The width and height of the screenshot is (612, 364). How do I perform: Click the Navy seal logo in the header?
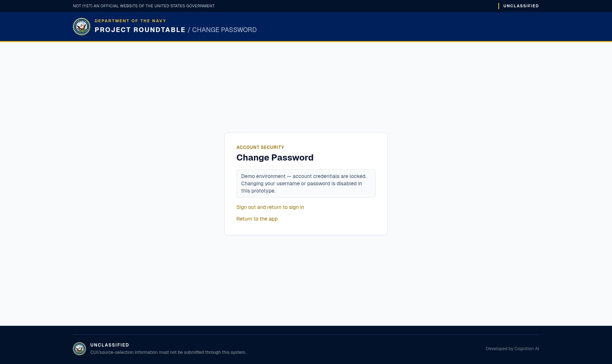pos(82,27)
